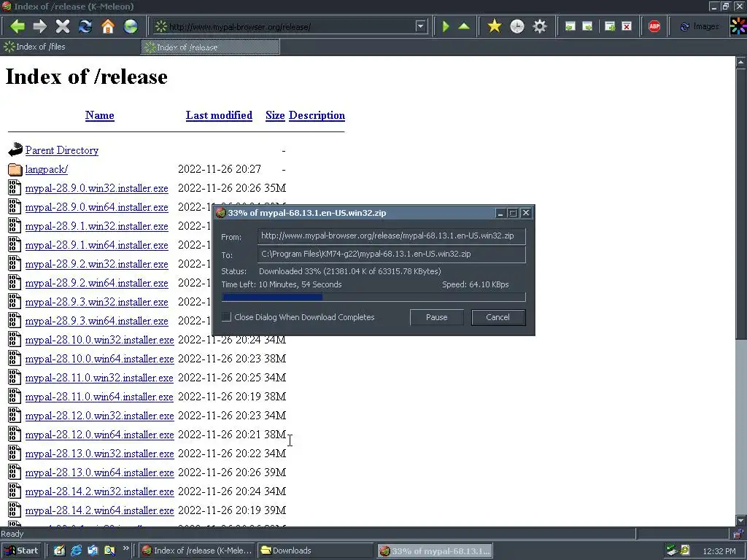Image resolution: width=747 pixels, height=560 pixels.
Task: Click the download progress bar
Action: coord(373,297)
